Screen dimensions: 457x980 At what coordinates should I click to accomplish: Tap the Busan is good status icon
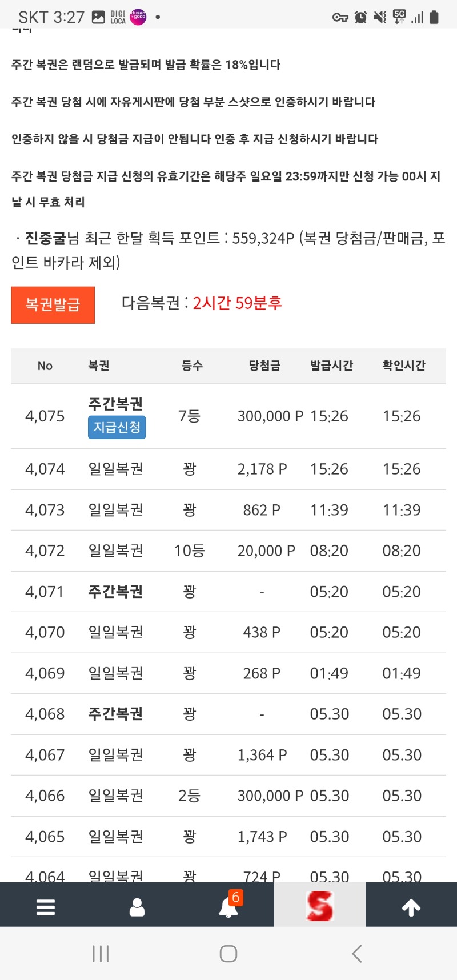click(138, 17)
